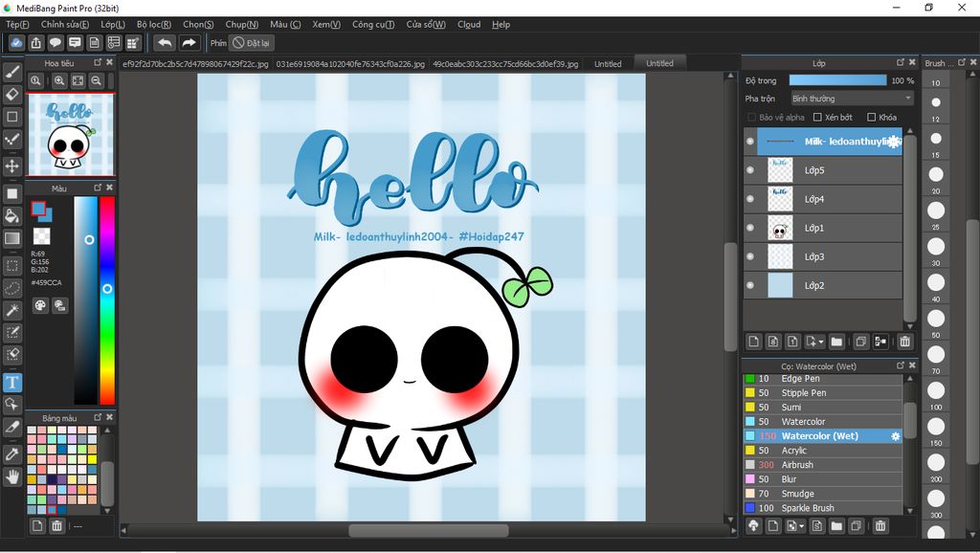Select the Airbrush brush from list
The image size is (980, 553).
[x=797, y=465]
